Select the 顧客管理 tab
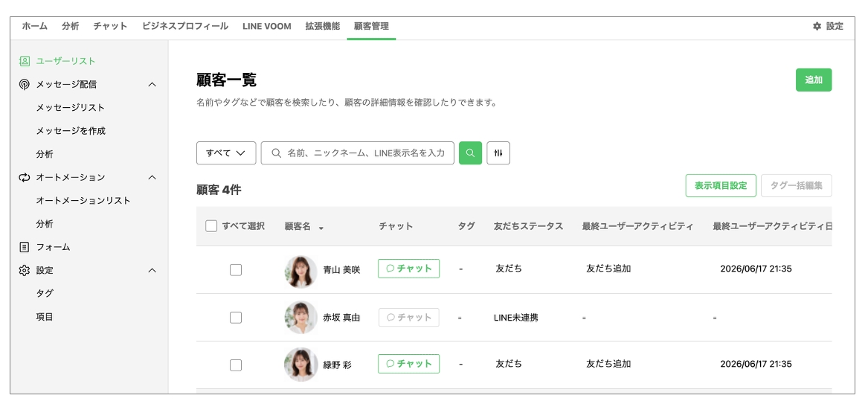Screen dimensions: 868x404 pyautogui.click(x=371, y=26)
